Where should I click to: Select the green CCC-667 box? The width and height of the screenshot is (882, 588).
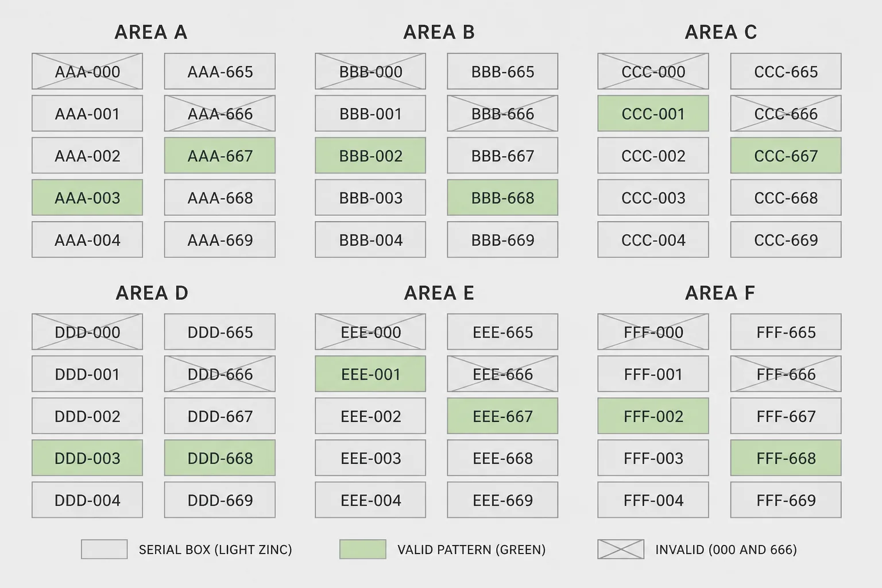[786, 155]
